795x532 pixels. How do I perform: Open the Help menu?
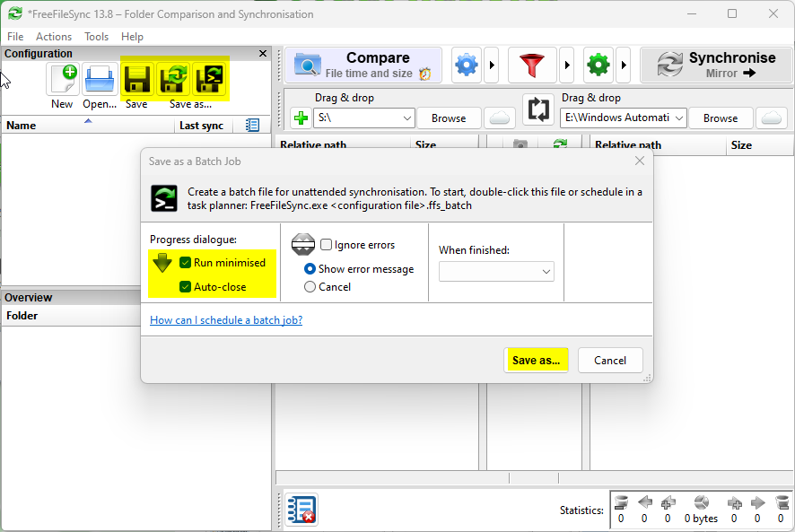tap(132, 37)
